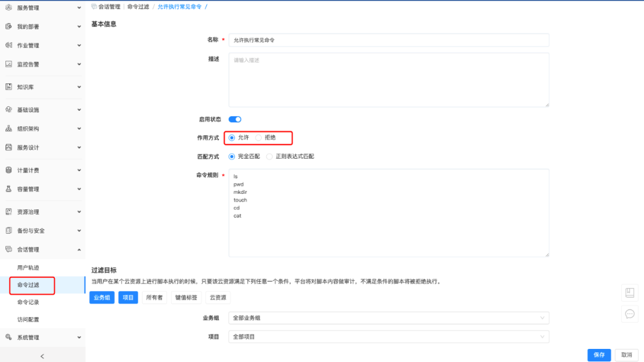Toggle the 启用状态 switch off
Viewport: 644px width, 362px height.
click(x=234, y=119)
